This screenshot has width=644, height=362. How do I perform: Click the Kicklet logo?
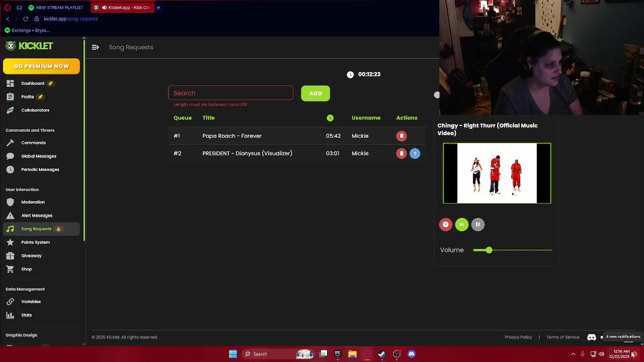[29, 46]
